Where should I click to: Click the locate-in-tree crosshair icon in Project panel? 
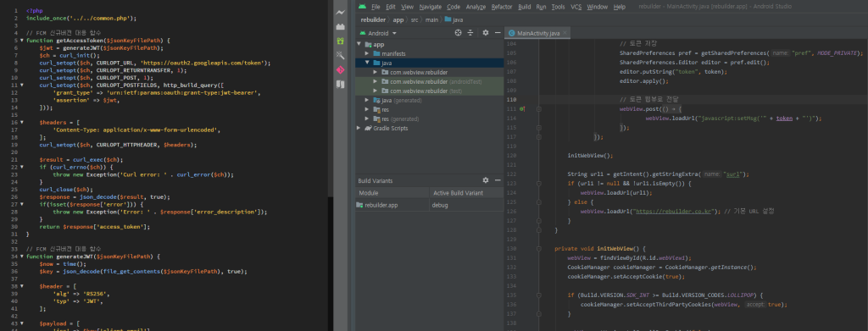pyautogui.click(x=459, y=33)
